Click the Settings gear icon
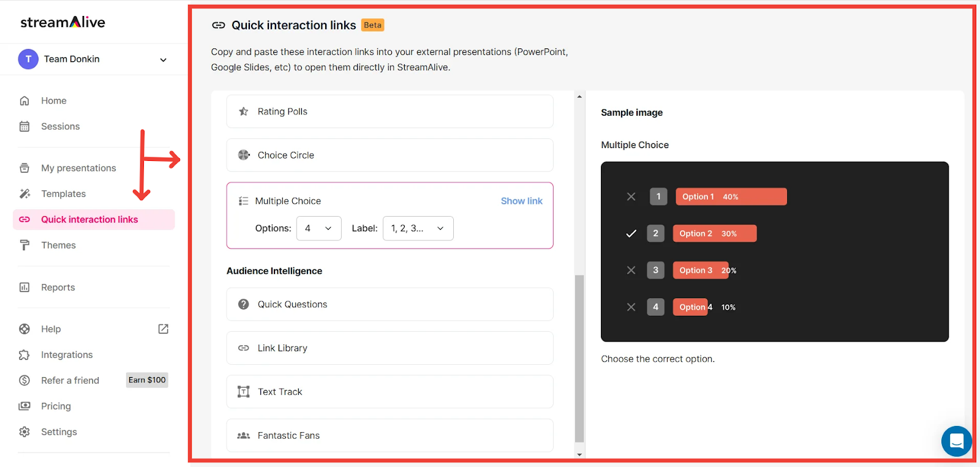Screen dimensions: 980x467 24,432
